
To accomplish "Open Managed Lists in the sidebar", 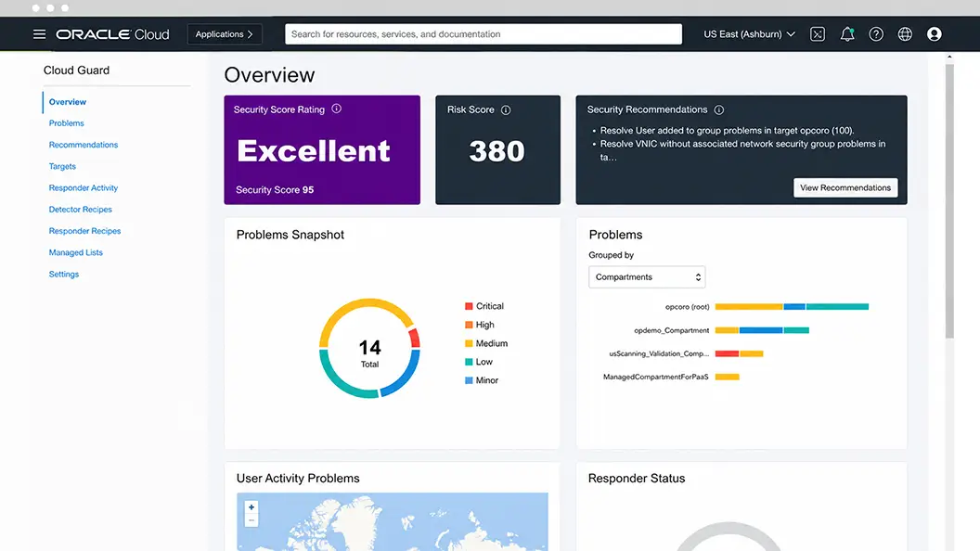I will click(x=75, y=252).
